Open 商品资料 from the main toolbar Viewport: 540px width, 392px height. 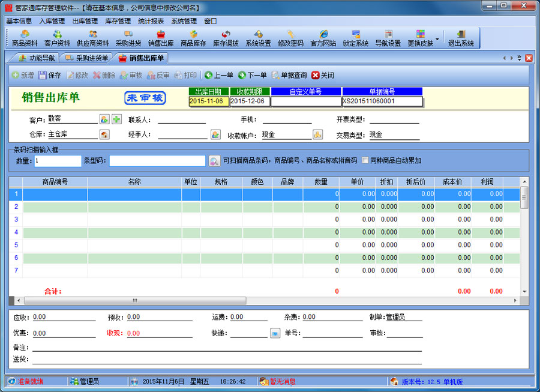25,38
